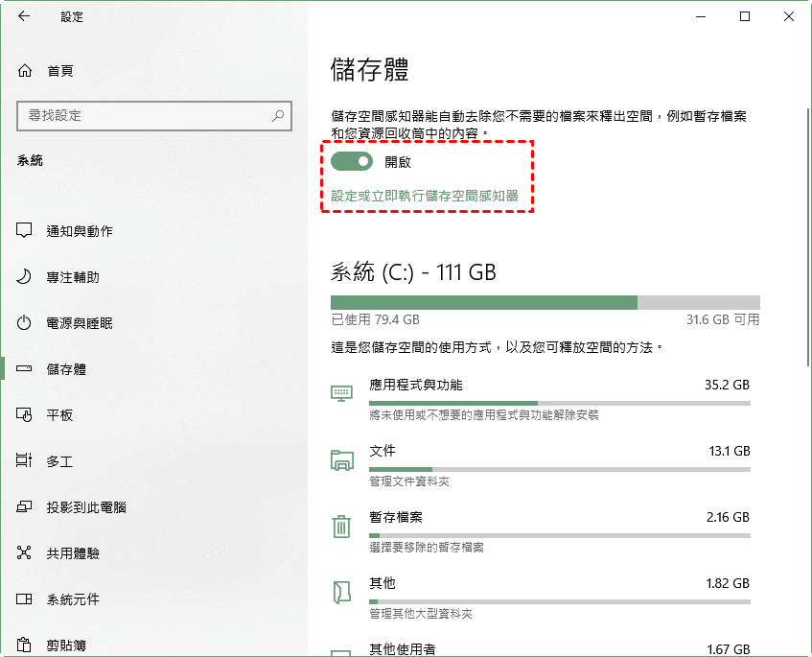
Task: Select 通知與動作 in sidebar
Action: point(80,231)
